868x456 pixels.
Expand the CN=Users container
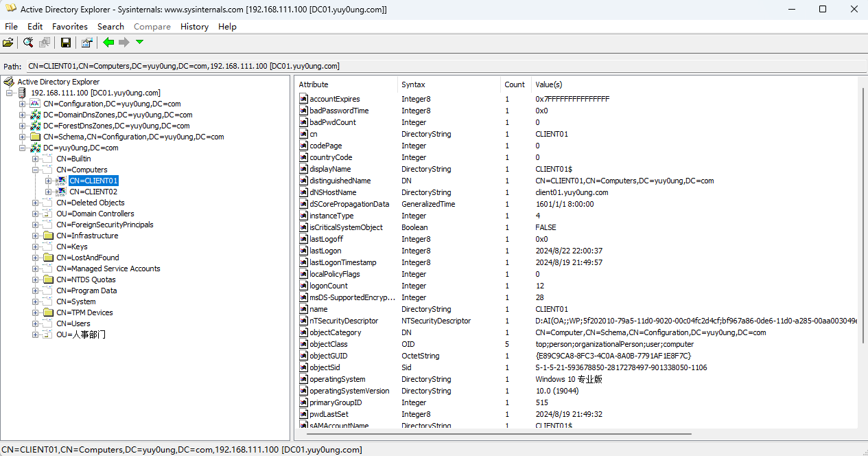pos(35,323)
